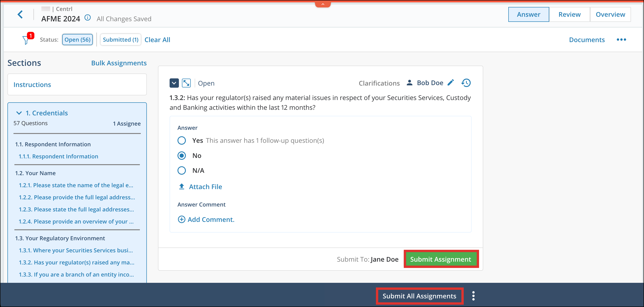Viewport: 644px width, 307px height.
Task: Edit the assignee with the pencil icon
Action: pos(451,83)
